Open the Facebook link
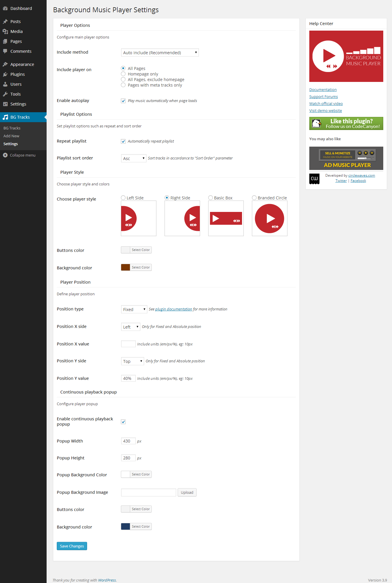 (358, 181)
